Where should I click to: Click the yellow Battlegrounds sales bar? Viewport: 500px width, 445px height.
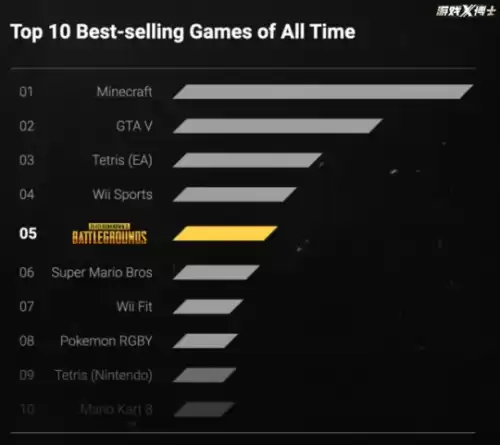click(x=225, y=233)
